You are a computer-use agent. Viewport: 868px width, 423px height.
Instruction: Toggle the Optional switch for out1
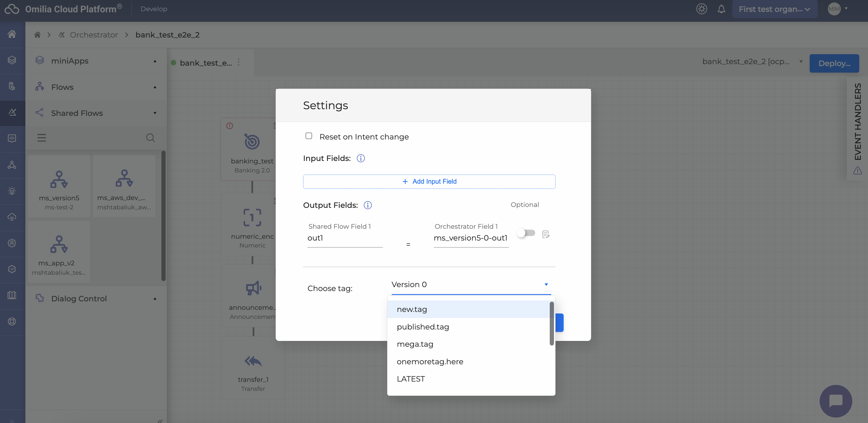coord(526,233)
